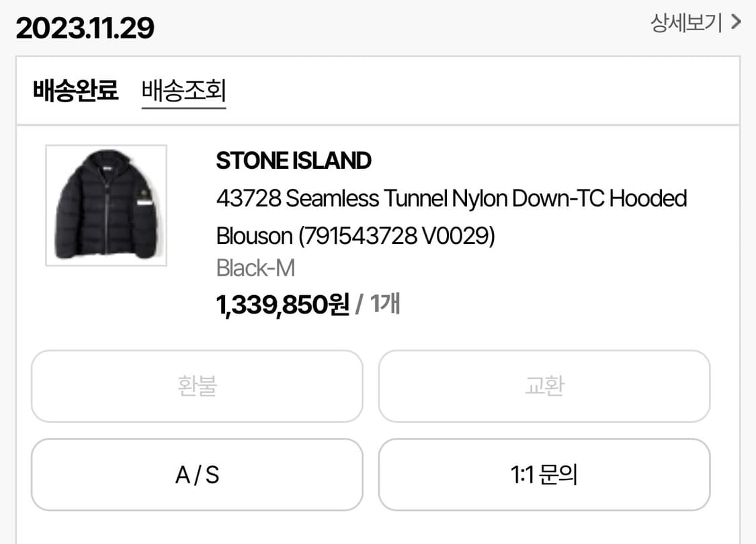Tap the underlined 배송조회 tracking link

[183, 91]
